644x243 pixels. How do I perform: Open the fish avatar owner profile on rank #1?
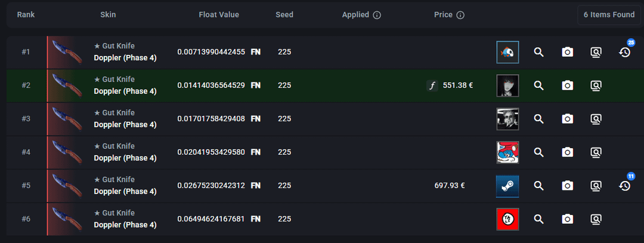click(507, 52)
